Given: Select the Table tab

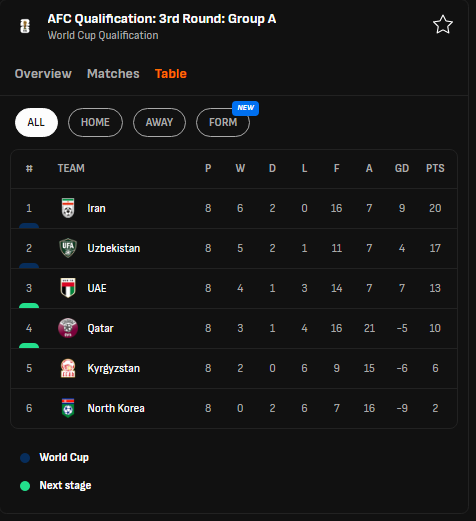Looking at the screenshot, I should pos(171,74).
